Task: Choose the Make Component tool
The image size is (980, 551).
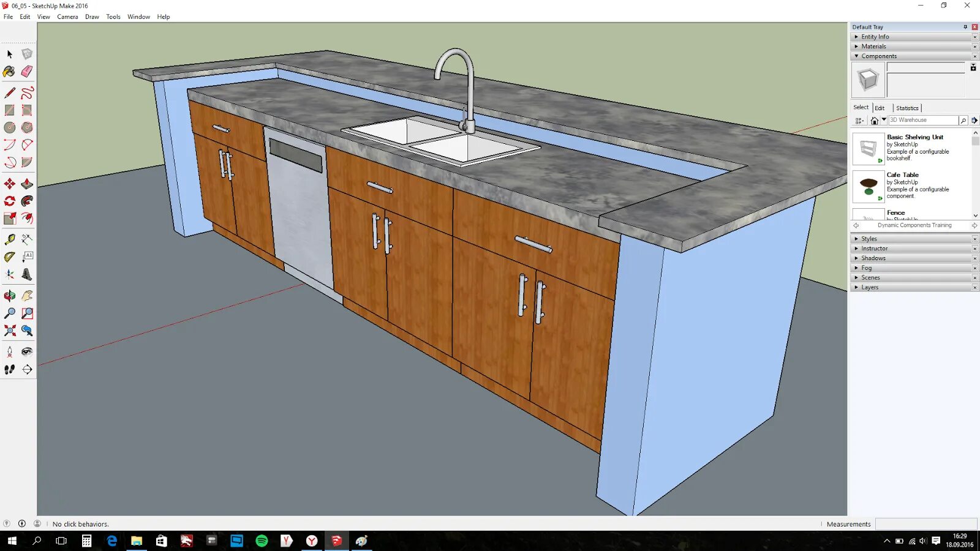Action: (x=27, y=54)
